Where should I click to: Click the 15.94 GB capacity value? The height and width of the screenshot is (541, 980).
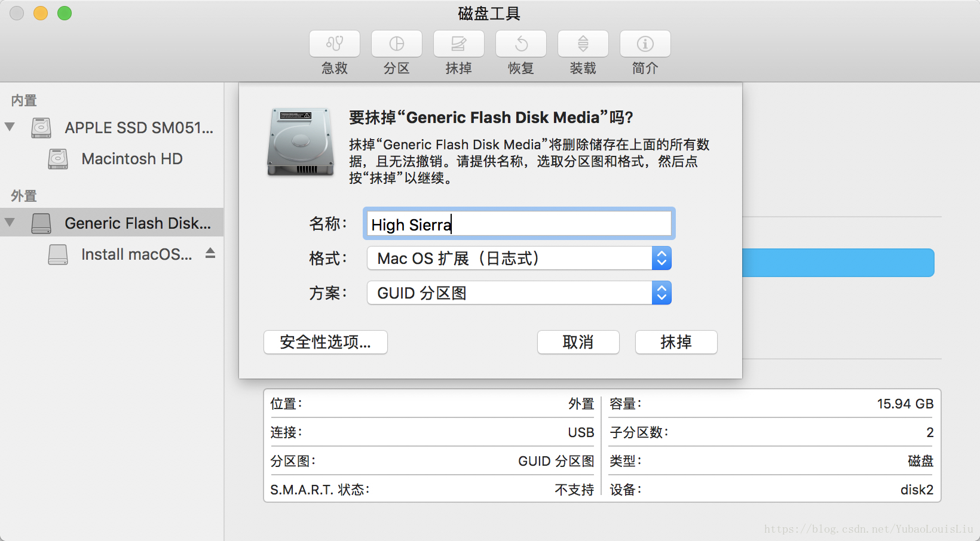pos(905,404)
